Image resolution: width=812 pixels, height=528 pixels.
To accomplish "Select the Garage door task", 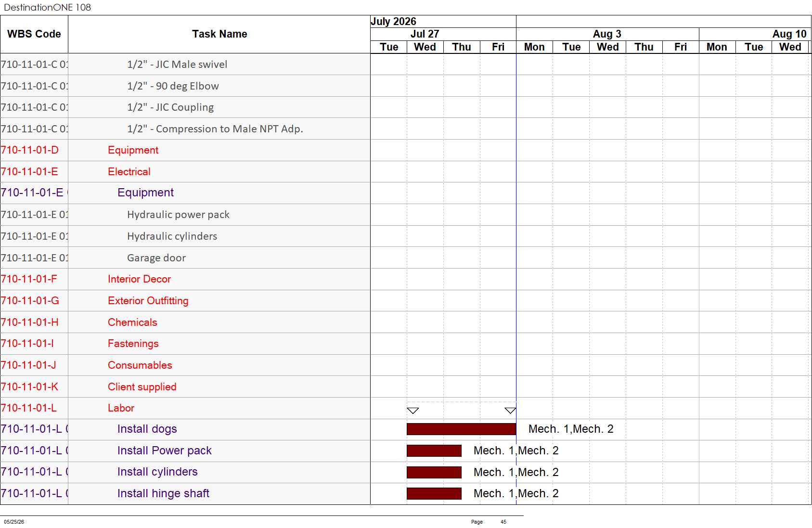I will click(156, 258).
